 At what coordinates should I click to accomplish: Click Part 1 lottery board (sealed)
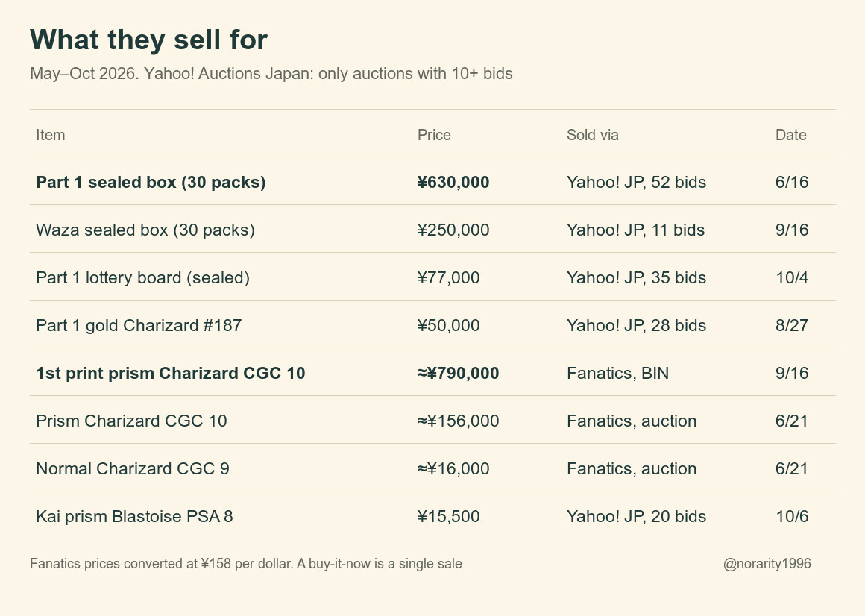[x=143, y=278]
